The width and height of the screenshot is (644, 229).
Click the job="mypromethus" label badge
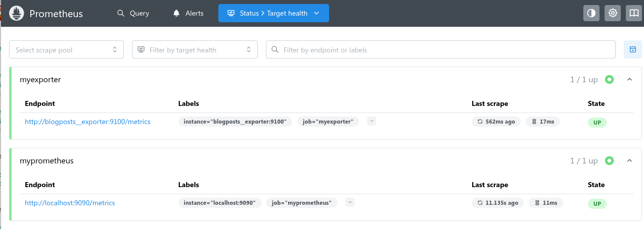(302, 203)
